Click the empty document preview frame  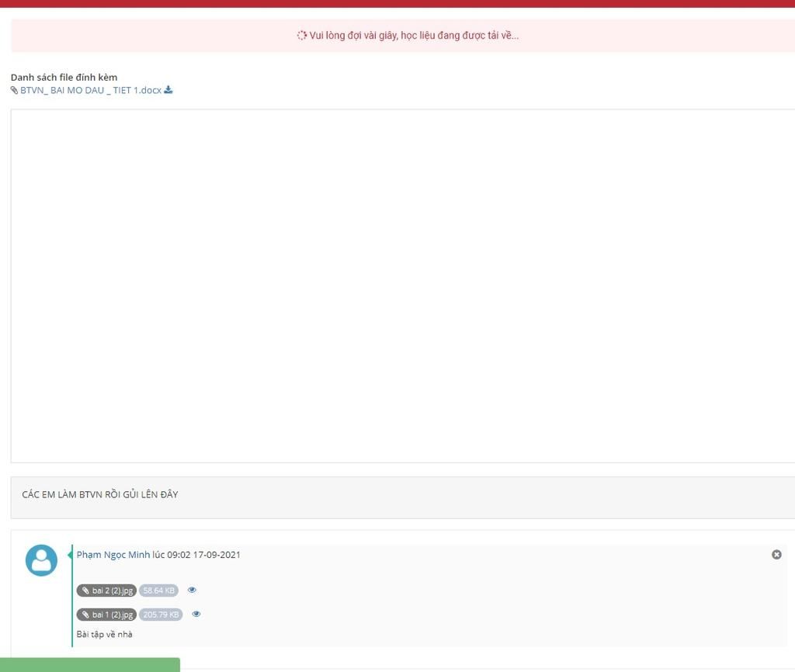point(403,286)
